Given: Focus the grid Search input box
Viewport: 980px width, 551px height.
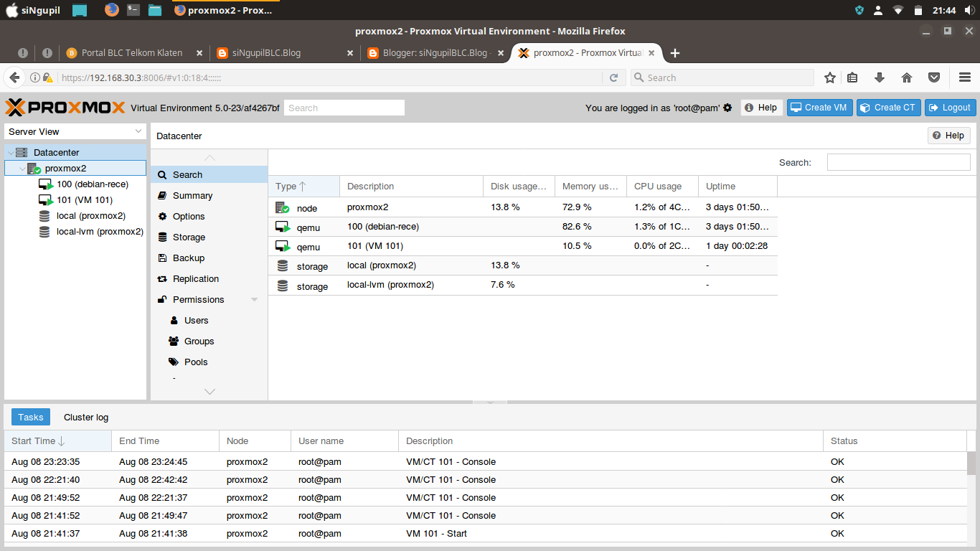Looking at the screenshot, I should click(x=899, y=162).
